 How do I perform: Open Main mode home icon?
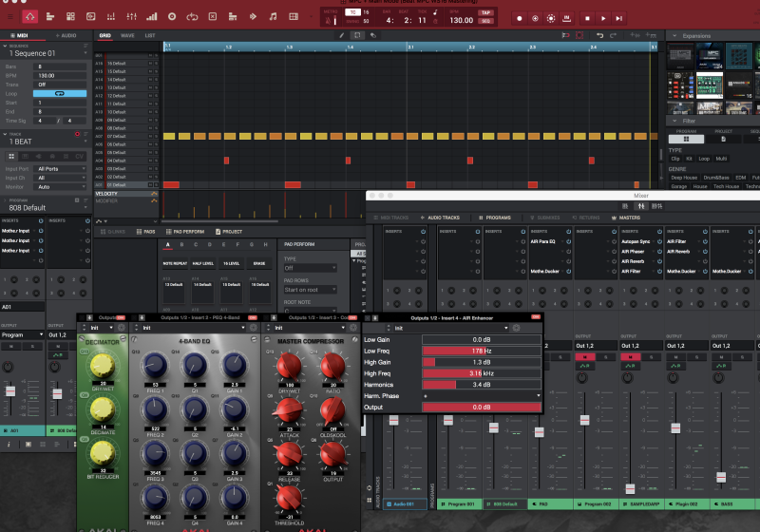[30, 16]
